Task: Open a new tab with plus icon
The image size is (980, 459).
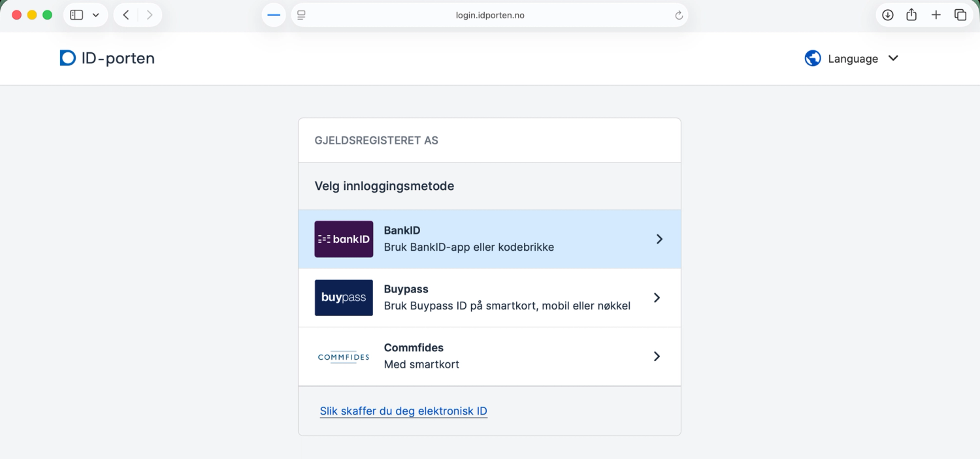Action: [936, 15]
